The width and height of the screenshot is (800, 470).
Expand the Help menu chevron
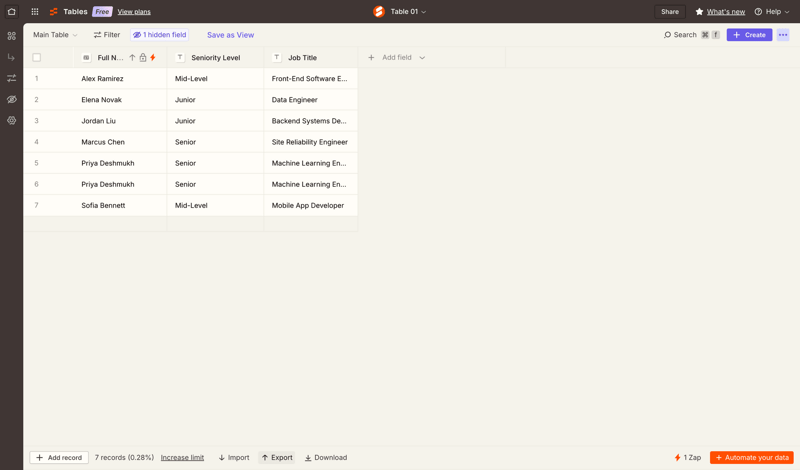786,12
